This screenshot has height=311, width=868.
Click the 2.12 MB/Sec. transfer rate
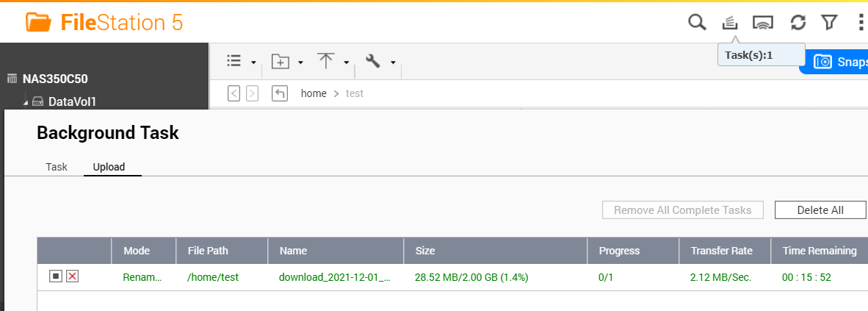(x=720, y=277)
